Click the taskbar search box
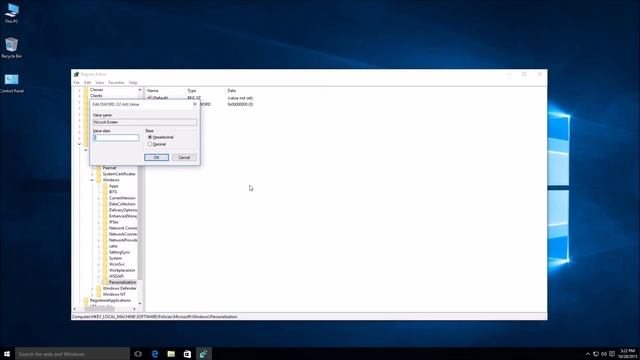This screenshot has height=360, width=640. (72, 354)
